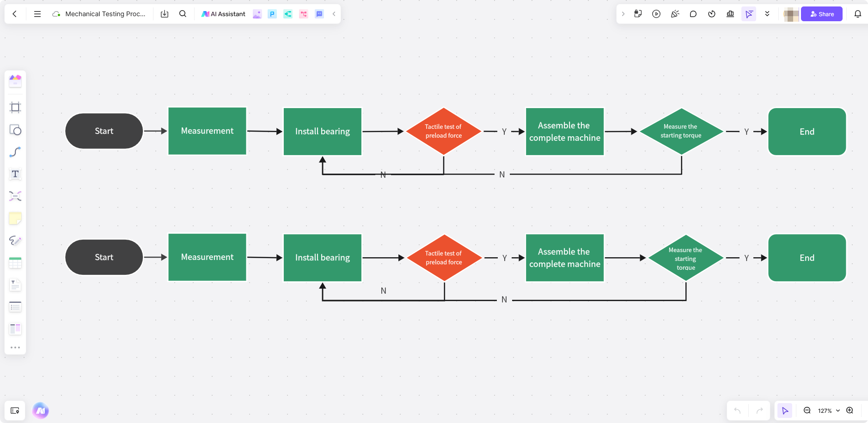Collapse the AI tools strip chevron

(334, 14)
